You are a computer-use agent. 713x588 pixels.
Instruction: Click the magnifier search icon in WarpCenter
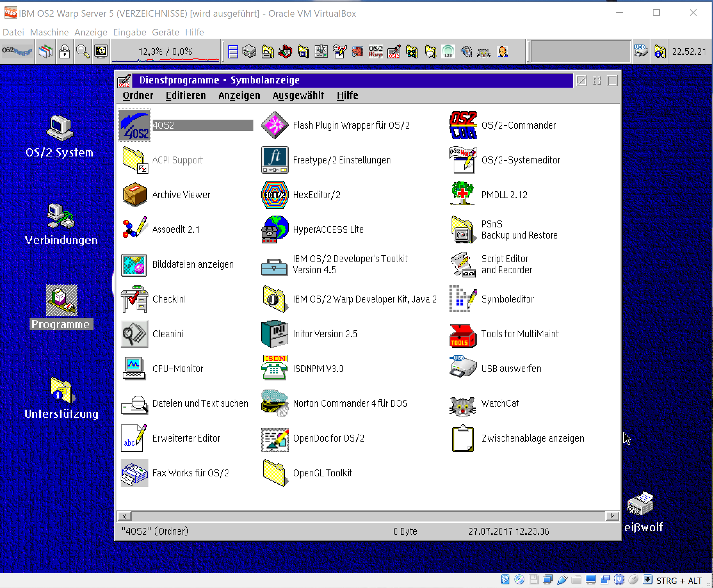pyautogui.click(x=83, y=52)
